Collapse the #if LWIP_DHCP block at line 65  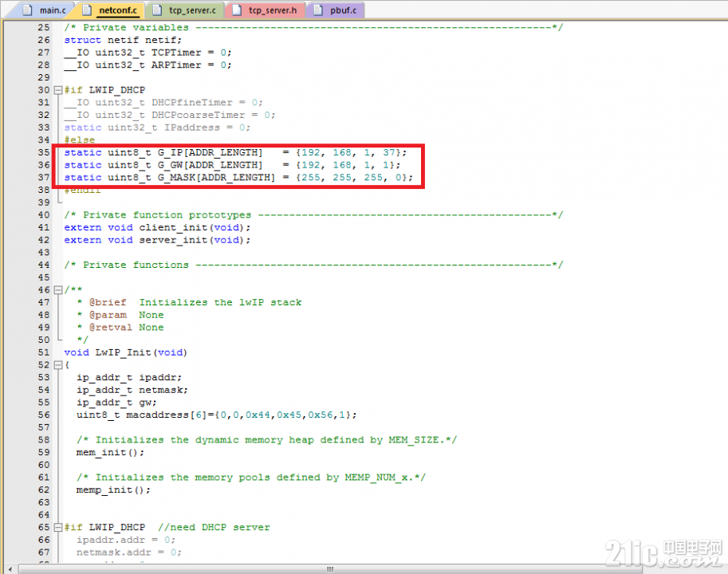58,528
